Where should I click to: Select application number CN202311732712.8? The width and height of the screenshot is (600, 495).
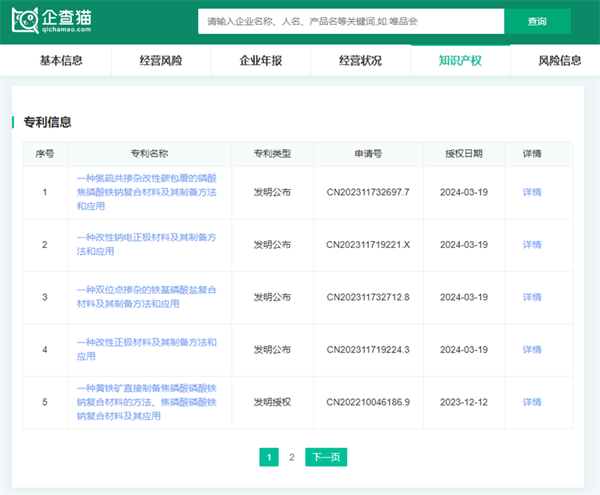click(368, 297)
